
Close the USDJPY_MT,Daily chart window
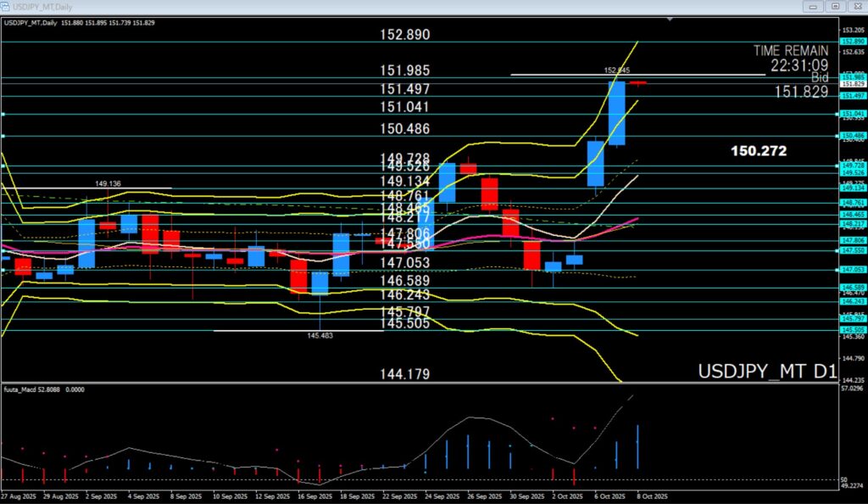pos(855,6)
